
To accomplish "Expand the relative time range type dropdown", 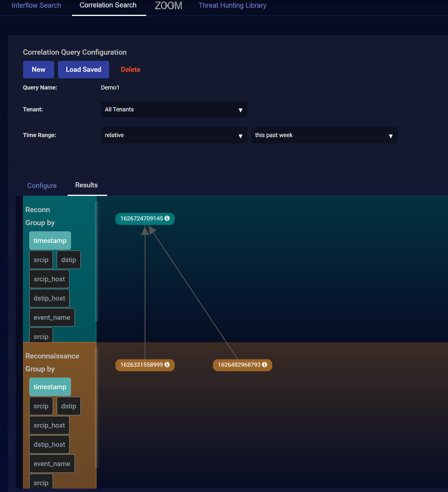I will point(174,135).
